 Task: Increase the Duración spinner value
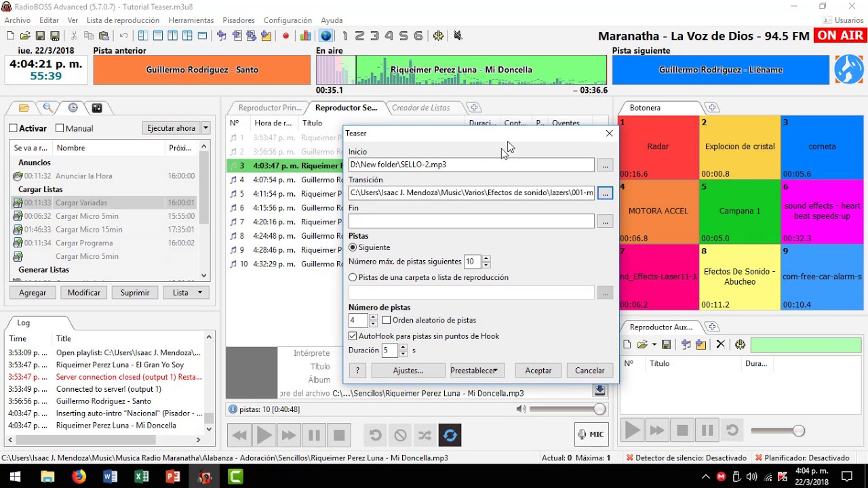(403, 347)
